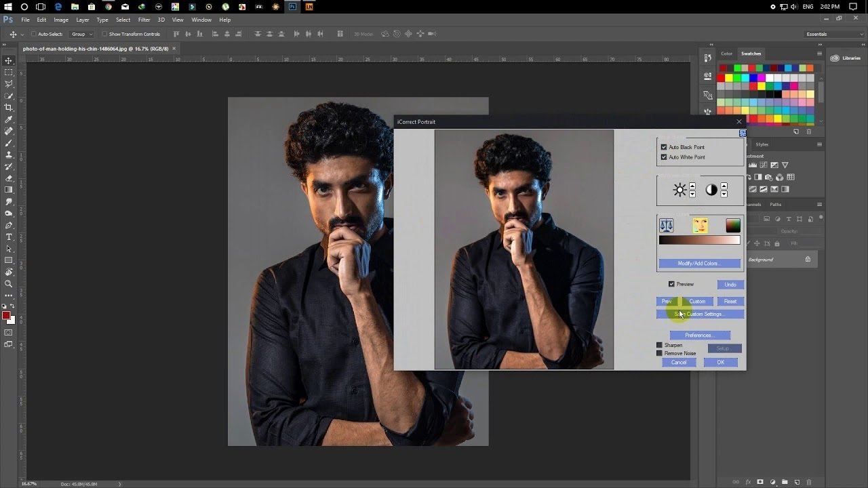Click the balance scales icon in iCorrect
Viewport: 868px width, 488px height.
(x=667, y=226)
